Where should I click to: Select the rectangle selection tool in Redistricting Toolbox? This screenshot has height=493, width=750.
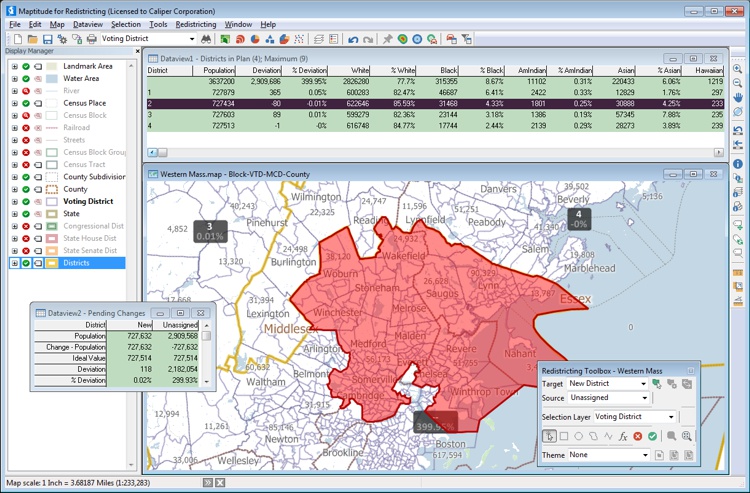coord(564,436)
